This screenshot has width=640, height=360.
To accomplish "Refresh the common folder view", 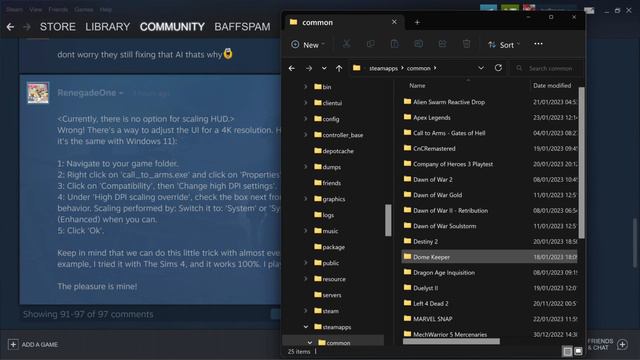I will click(x=498, y=68).
